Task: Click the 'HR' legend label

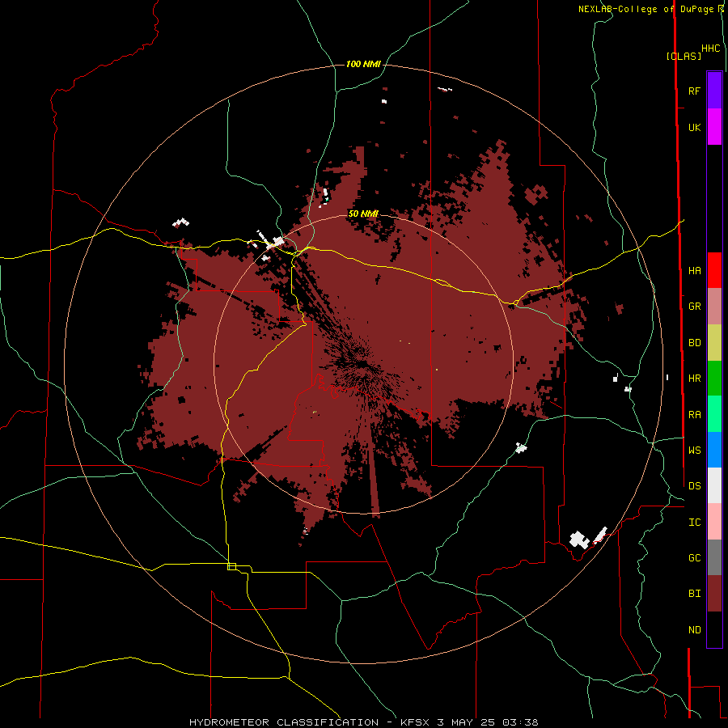Action: tap(694, 379)
